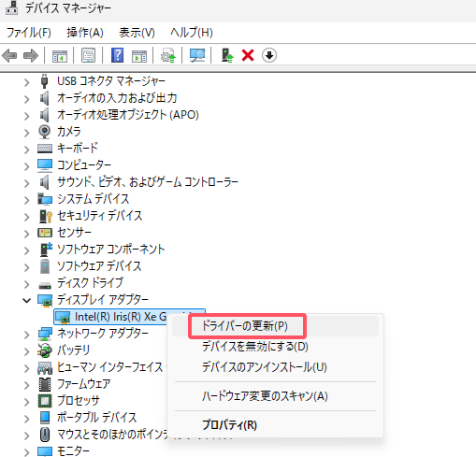The image size is (476, 457).
Task: Click the firmware chip icon beside ファームウェア
Action: [45, 384]
